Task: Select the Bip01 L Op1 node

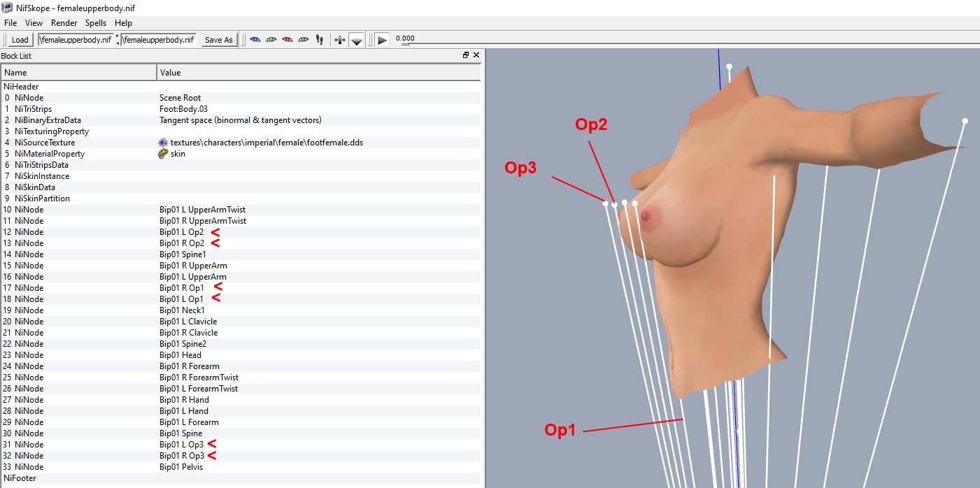Action: click(x=241, y=299)
